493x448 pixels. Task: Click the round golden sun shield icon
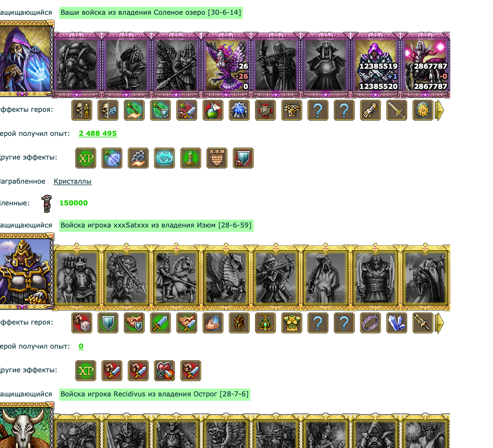coord(423,110)
